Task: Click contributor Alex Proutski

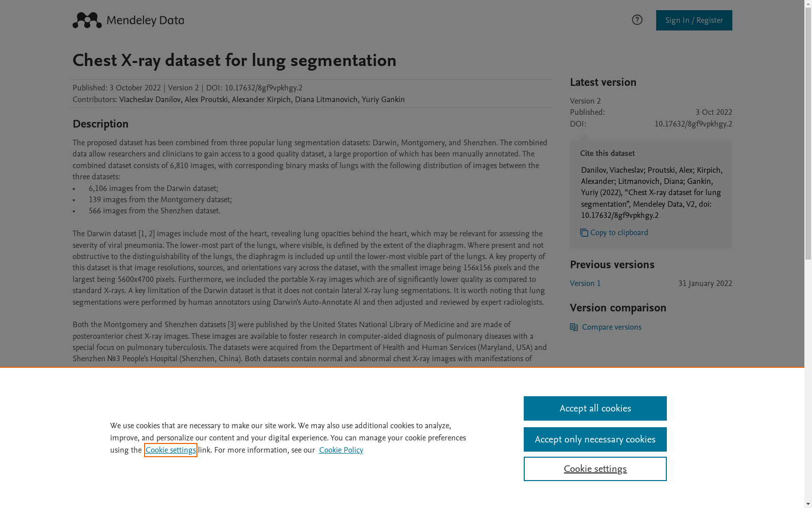Action: [x=206, y=100]
